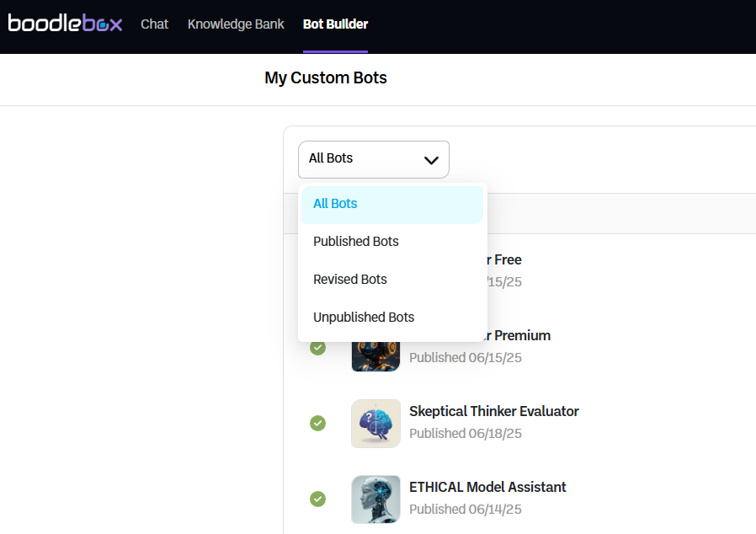Open the Skeptical Thinker Evaluator bot title

coord(494,412)
